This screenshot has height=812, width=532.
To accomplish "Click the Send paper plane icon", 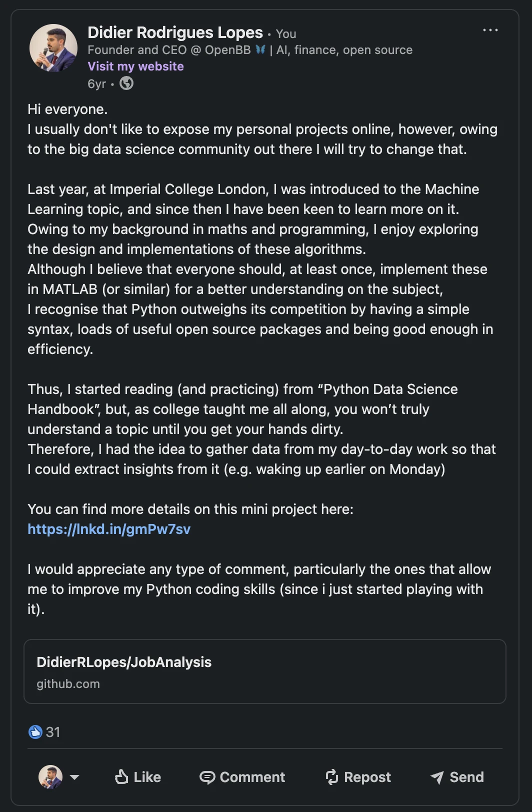I will pos(437,777).
